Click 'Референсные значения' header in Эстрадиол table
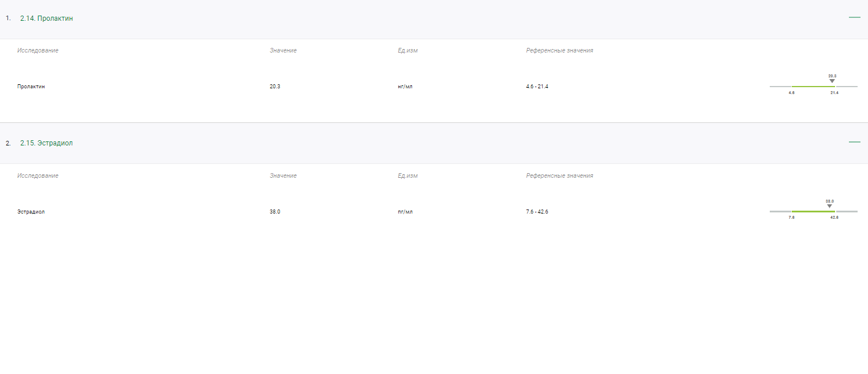 [559, 175]
